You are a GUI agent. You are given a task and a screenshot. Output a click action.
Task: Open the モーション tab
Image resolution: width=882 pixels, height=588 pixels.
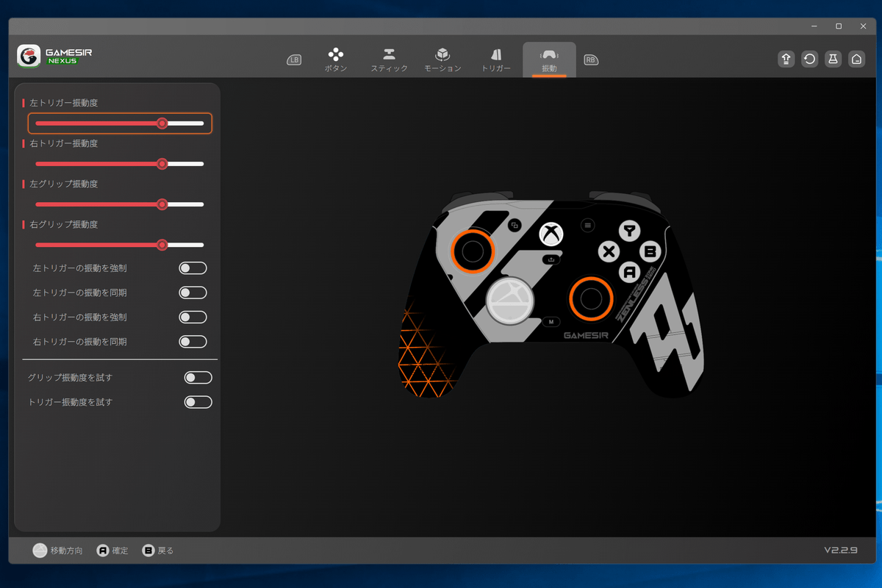(x=442, y=60)
